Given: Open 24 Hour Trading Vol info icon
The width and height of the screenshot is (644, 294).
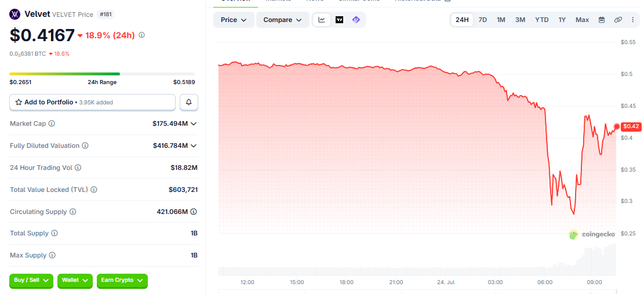Looking at the screenshot, I should (78, 168).
